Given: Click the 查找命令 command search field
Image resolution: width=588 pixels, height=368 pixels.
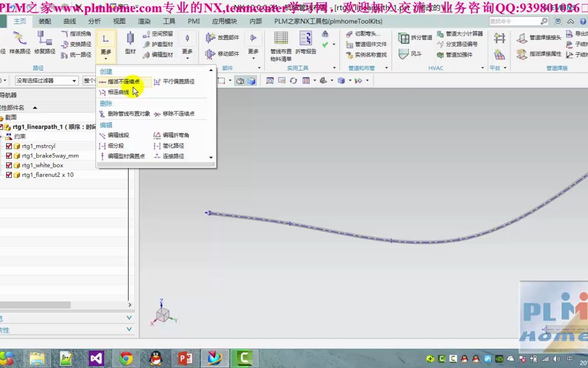Looking at the screenshot, I should click(x=519, y=21).
